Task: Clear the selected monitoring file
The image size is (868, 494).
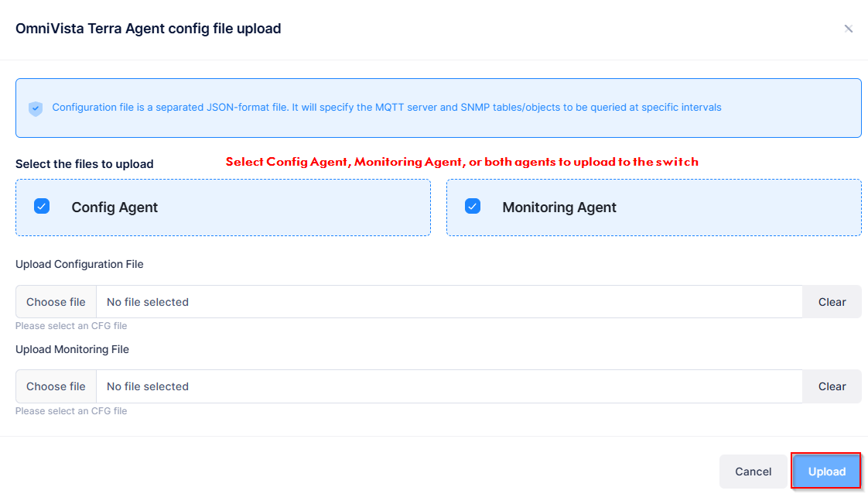Action: [832, 386]
